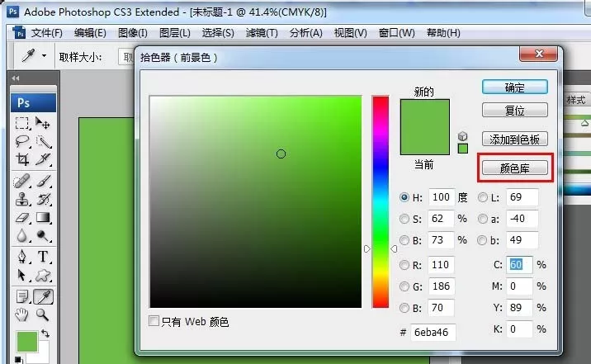The height and width of the screenshot is (364, 591).
Task: Select the Healing Brush tool
Action: point(21,181)
